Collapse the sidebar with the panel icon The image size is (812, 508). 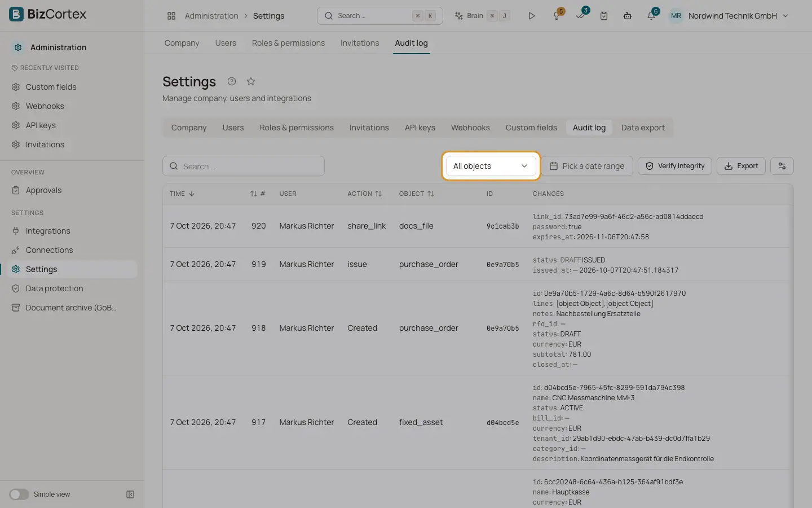[130, 494]
